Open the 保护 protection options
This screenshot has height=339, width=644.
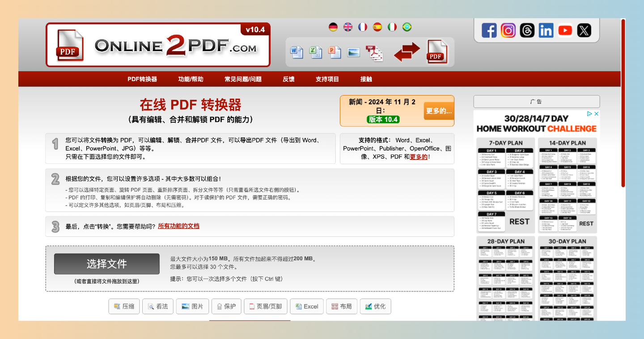pyautogui.click(x=226, y=306)
